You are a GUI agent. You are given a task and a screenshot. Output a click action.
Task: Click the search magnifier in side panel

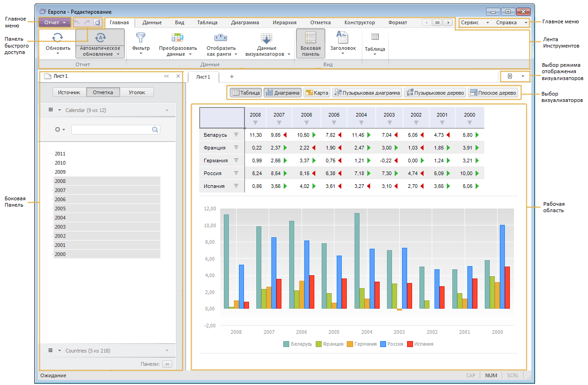click(x=155, y=130)
